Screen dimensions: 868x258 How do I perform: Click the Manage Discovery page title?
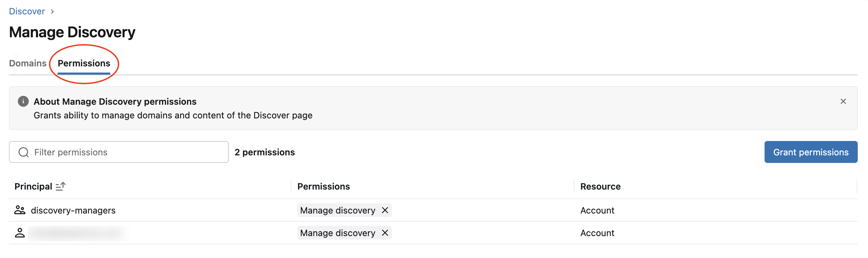72,32
